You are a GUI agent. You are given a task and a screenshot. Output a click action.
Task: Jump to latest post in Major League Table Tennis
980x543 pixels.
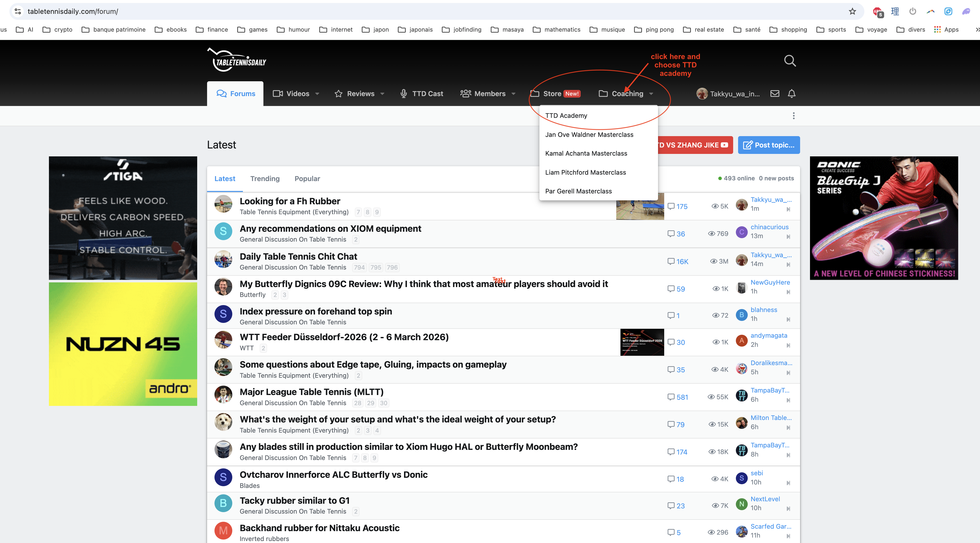pyautogui.click(x=788, y=400)
